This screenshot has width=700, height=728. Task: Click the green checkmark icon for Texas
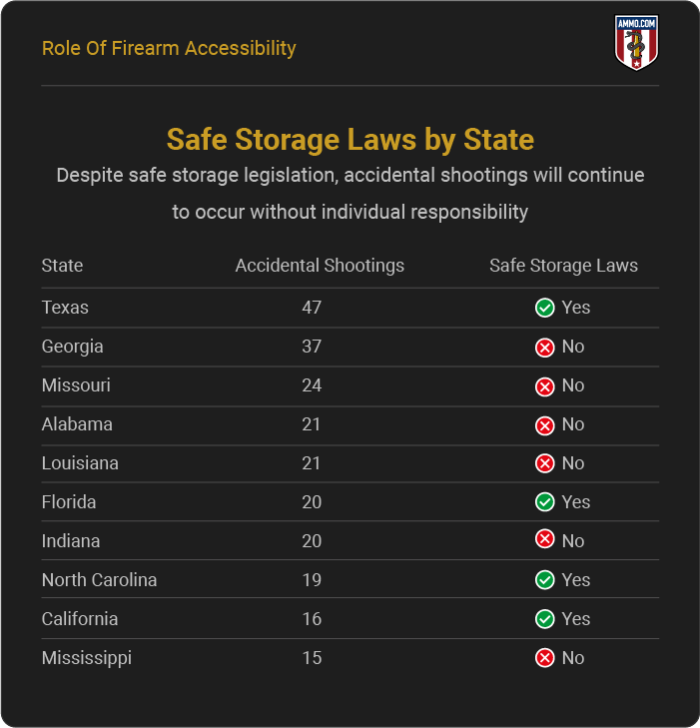click(545, 308)
